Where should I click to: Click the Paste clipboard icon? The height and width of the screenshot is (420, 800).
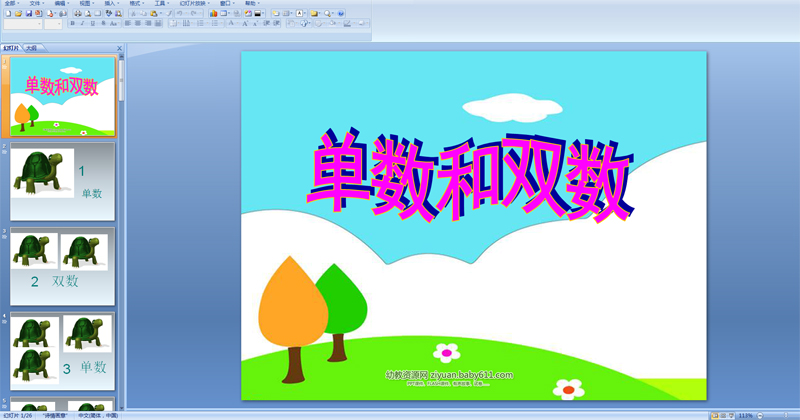coord(154,13)
